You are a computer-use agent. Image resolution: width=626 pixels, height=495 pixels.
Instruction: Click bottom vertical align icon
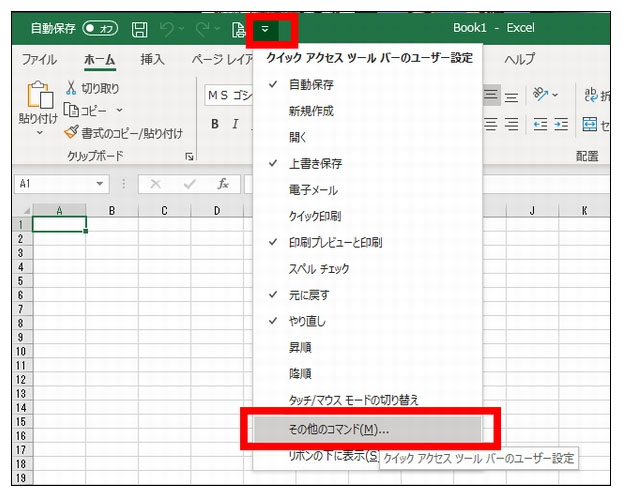tap(511, 96)
